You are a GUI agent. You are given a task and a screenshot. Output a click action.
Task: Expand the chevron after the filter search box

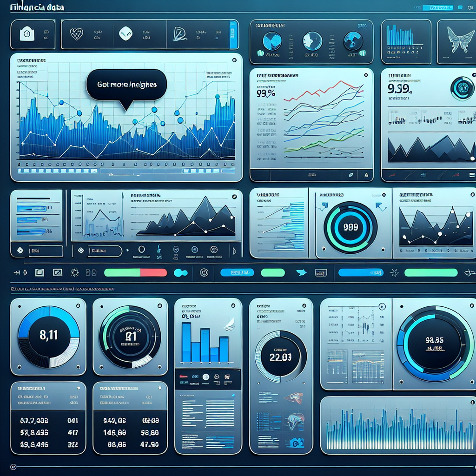coord(127,251)
